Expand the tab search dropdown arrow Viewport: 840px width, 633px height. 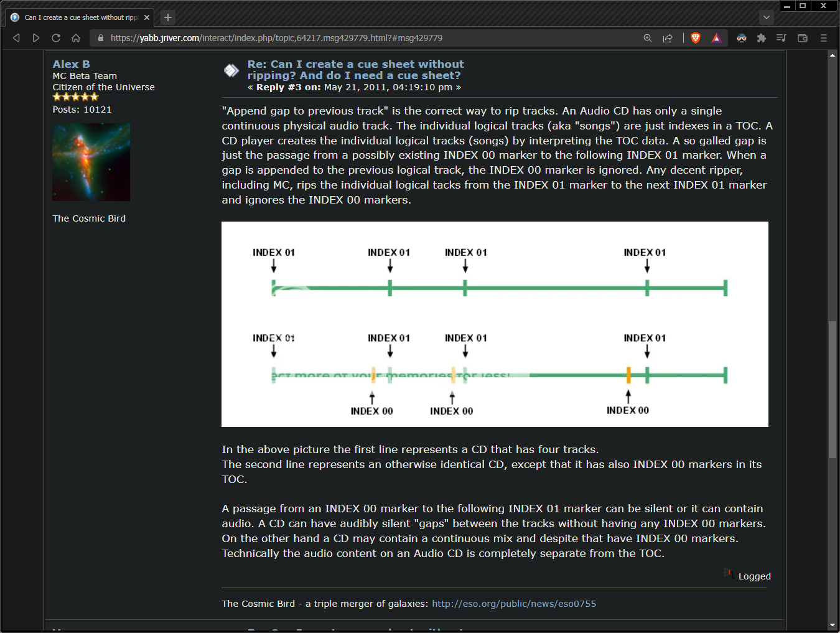coord(767,17)
